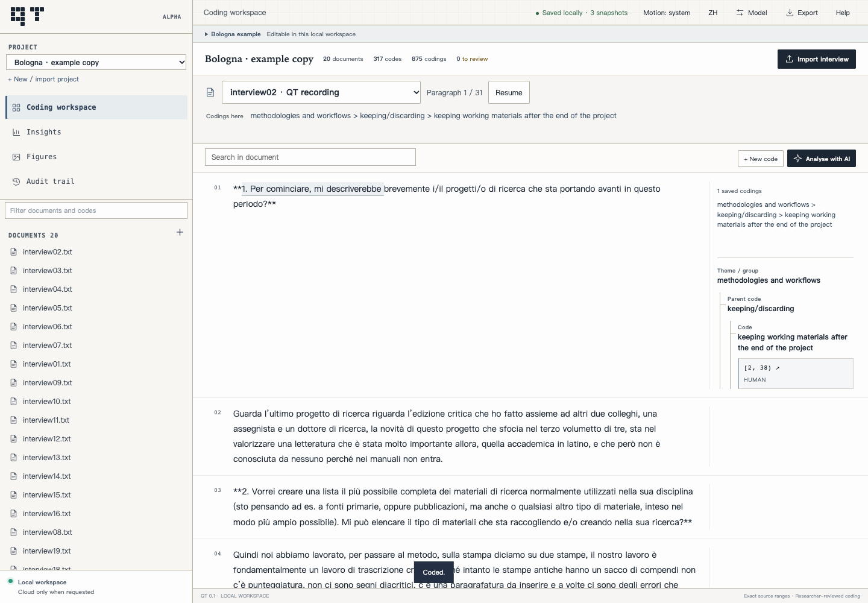Click the methodologies and workflows theme label
This screenshot has width=868, height=603.
pyautogui.click(x=769, y=280)
